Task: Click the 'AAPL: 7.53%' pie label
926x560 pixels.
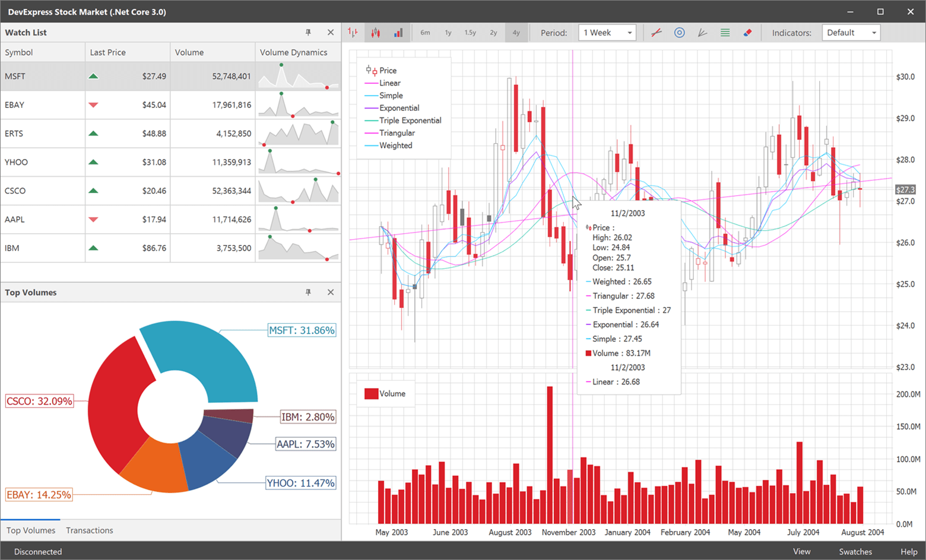Action: pyautogui.click(x=306, y=444)
